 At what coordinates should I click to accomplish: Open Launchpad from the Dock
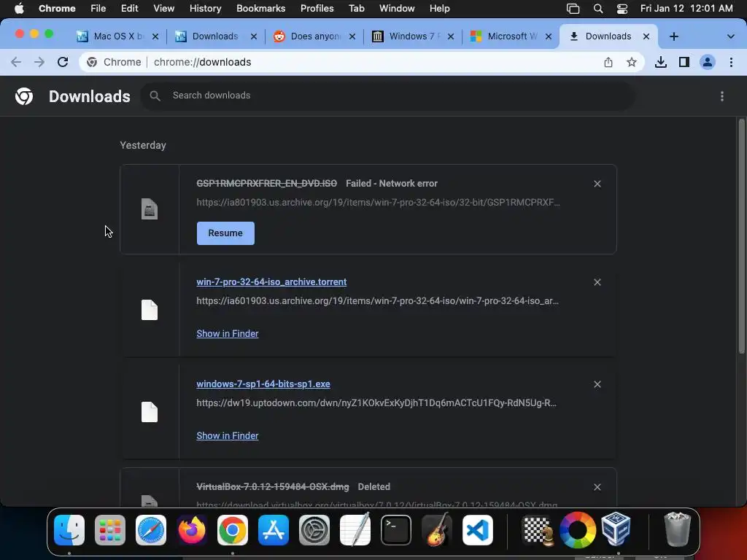[110, 530]
